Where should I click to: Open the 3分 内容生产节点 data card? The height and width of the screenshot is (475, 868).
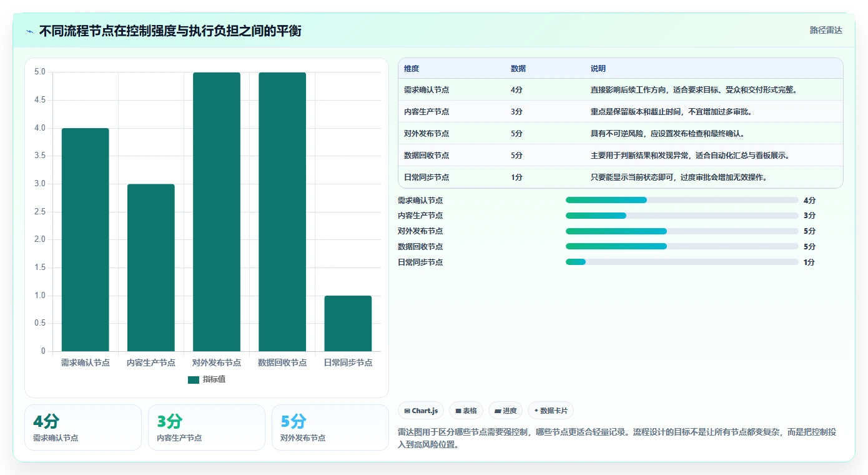pos(207,427)
